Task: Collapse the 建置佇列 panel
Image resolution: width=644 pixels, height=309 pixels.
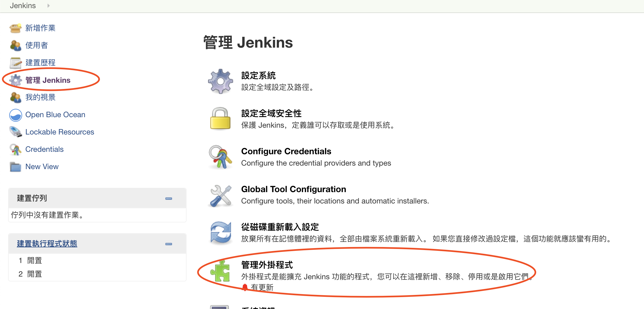Action: coord(169,199)
